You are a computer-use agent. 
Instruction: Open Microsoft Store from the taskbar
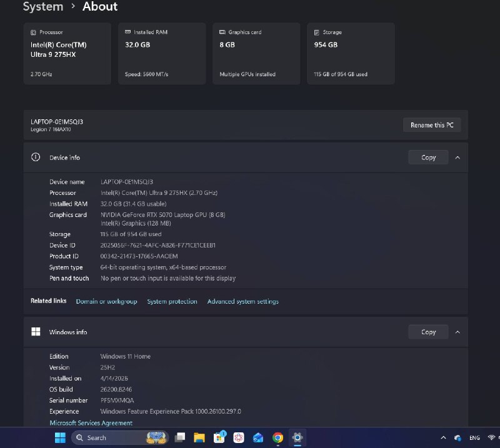pos(219,437)
